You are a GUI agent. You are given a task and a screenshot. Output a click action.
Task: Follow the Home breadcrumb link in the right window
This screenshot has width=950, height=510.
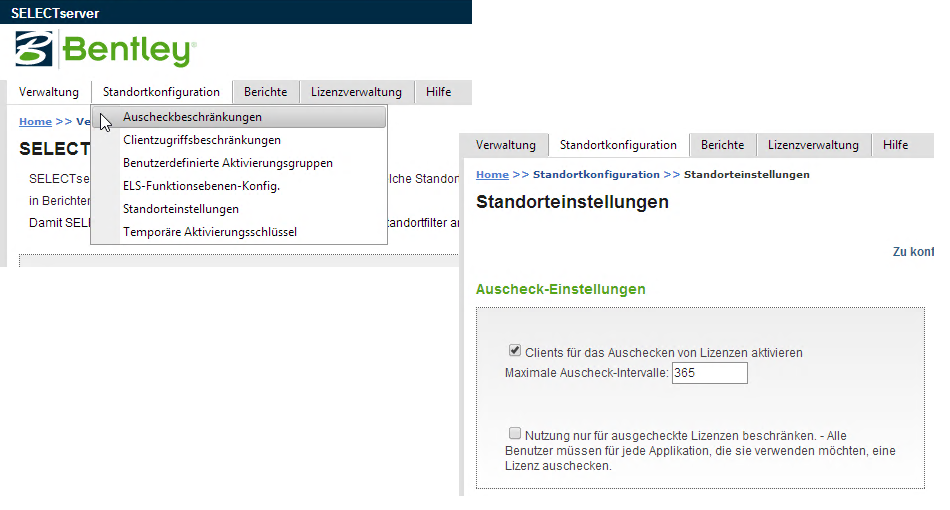(x=492, y=174)
